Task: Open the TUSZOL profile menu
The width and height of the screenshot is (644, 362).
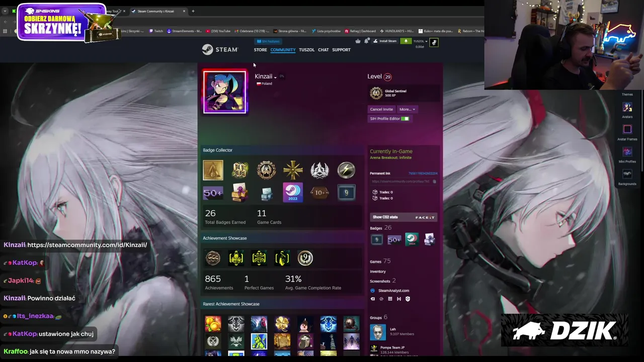Action: click(x=306, y=50)
